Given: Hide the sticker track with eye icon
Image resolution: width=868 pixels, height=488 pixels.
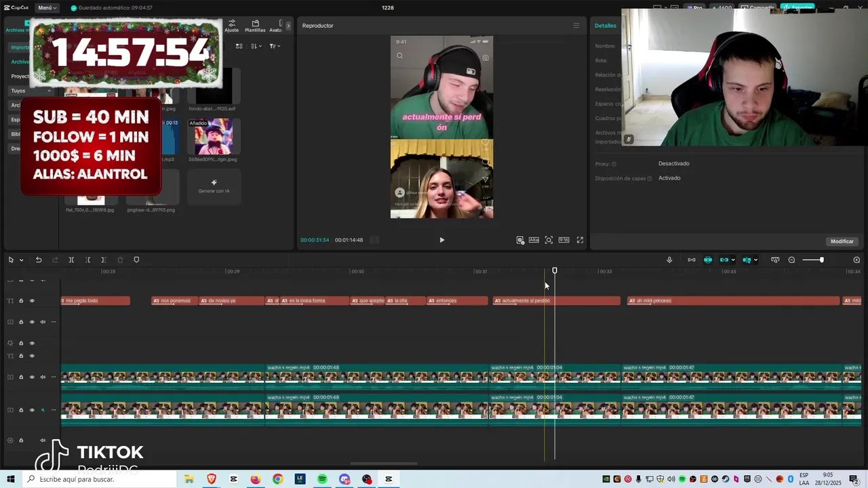Looking at the screenshot, I should coord(32,343).
